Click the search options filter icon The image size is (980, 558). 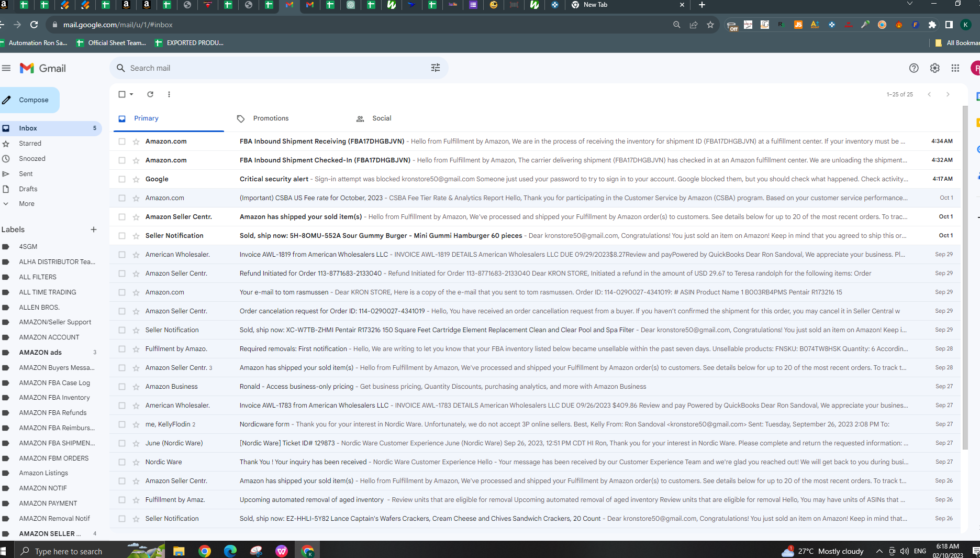click(436, 68)
